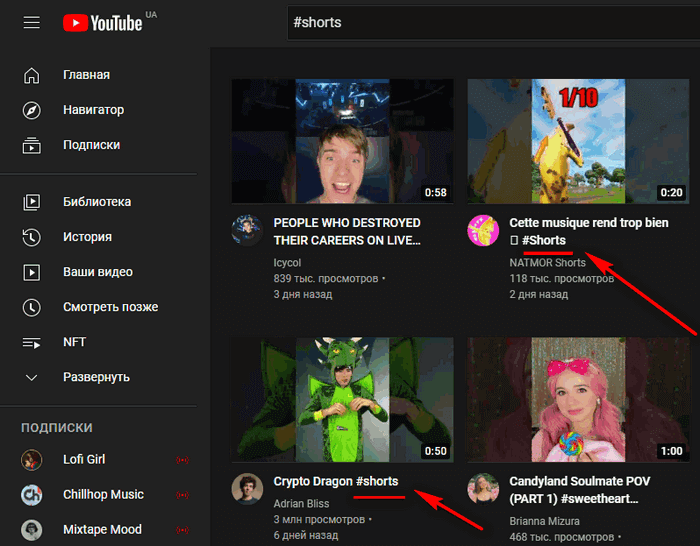This screenshot has height=546, width=700.
Task: Open Смотреть позже clock icon
Action: click(x=32, y=307)
